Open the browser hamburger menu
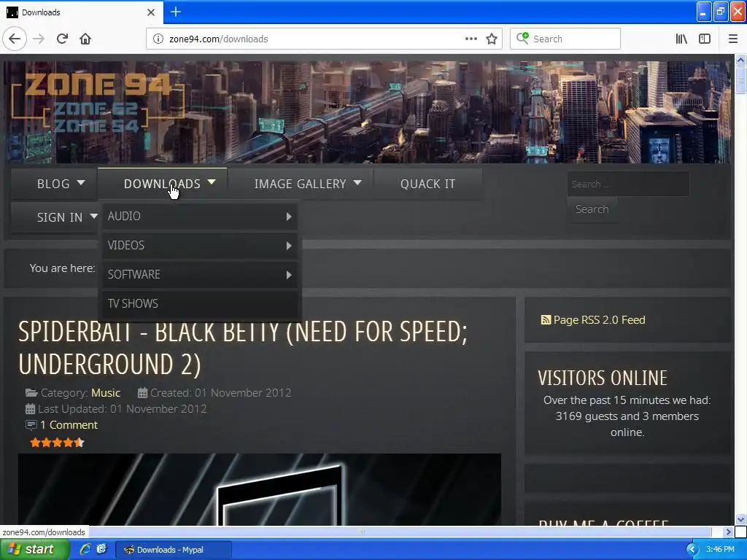This screenshot has width=747, height=560. pyautogui.click(x=732, y=39)
